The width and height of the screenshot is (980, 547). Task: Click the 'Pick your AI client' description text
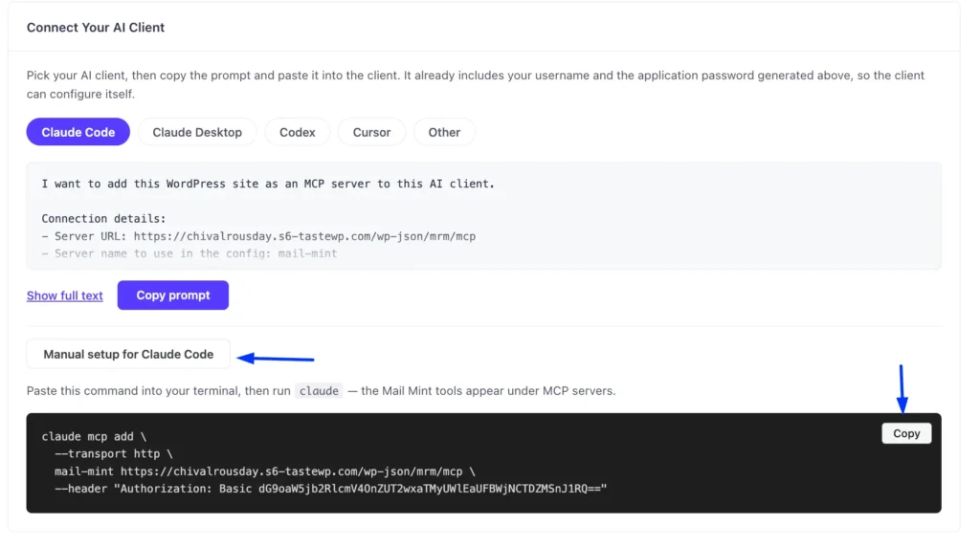(475, 84)
